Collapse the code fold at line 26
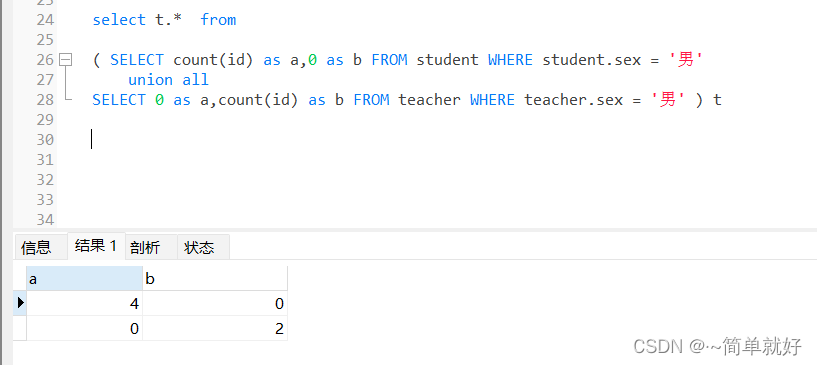 [65, 60]
